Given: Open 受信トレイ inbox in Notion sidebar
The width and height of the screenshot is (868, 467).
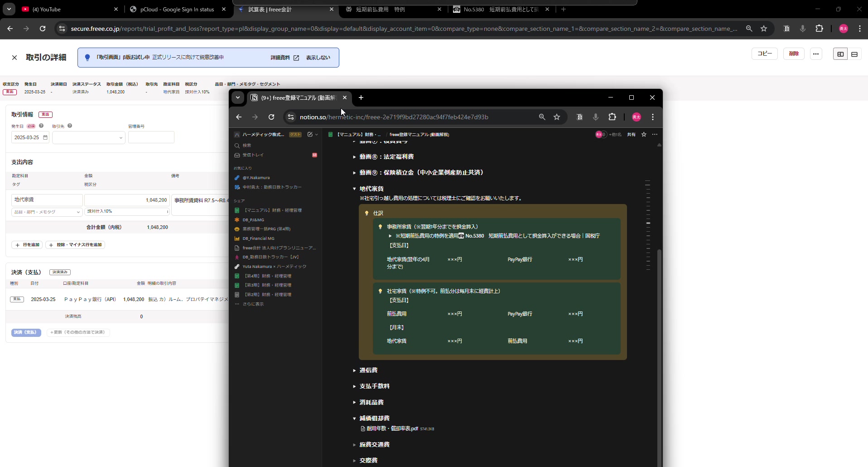Looking at the screenshot, I should [x=253, y=155].
